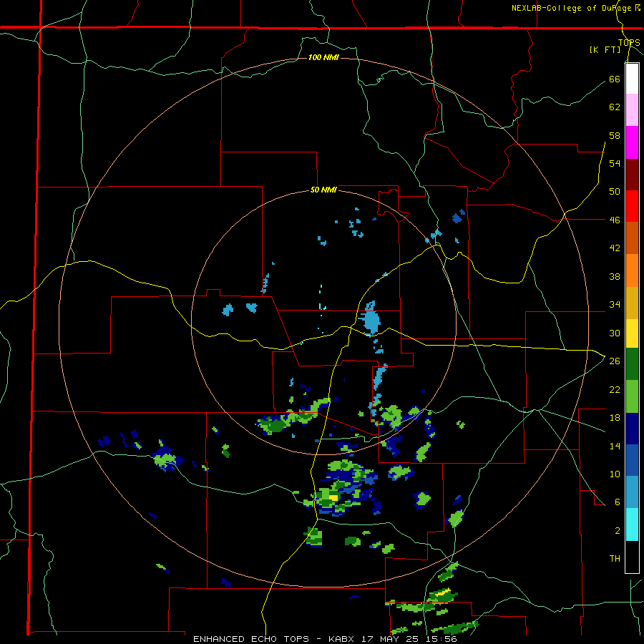The width and height of the screenshot is (644, 644).
Task: Click the '34' legend value
Action: (615, 304)
